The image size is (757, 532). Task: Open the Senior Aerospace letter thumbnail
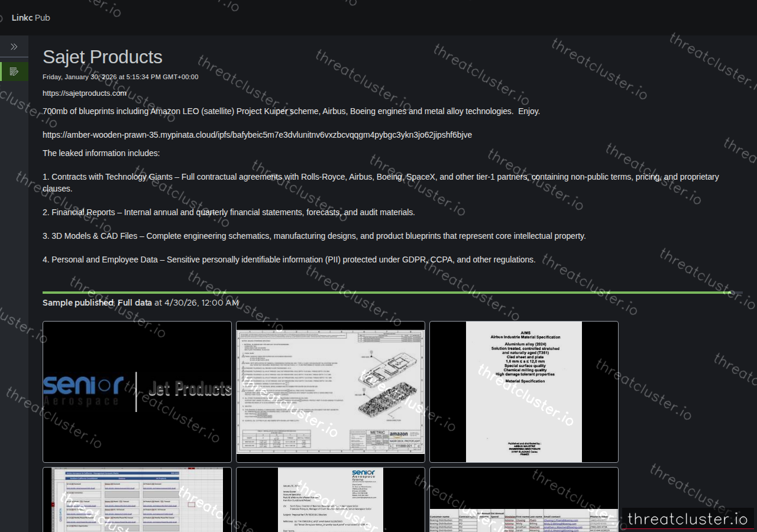(x=331, y=499)
